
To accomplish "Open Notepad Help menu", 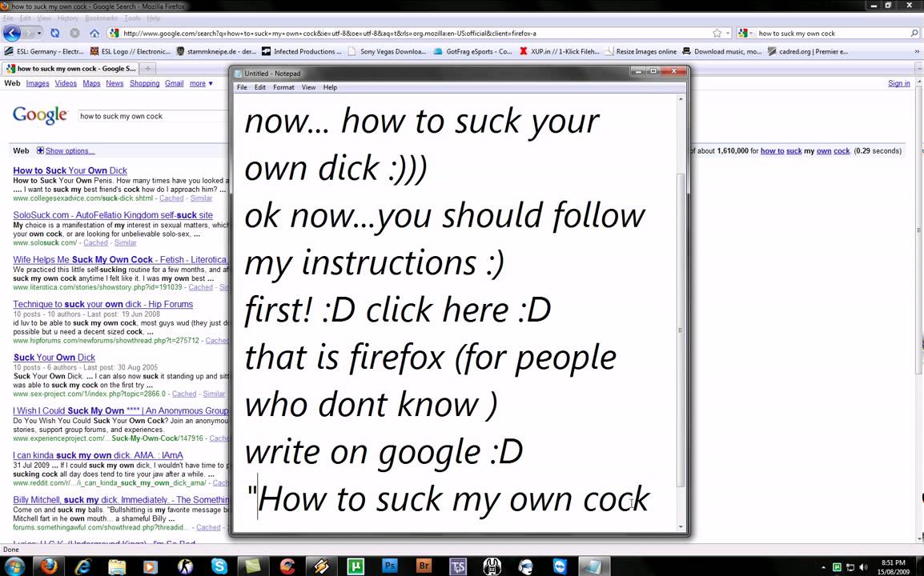I will 330,87.
